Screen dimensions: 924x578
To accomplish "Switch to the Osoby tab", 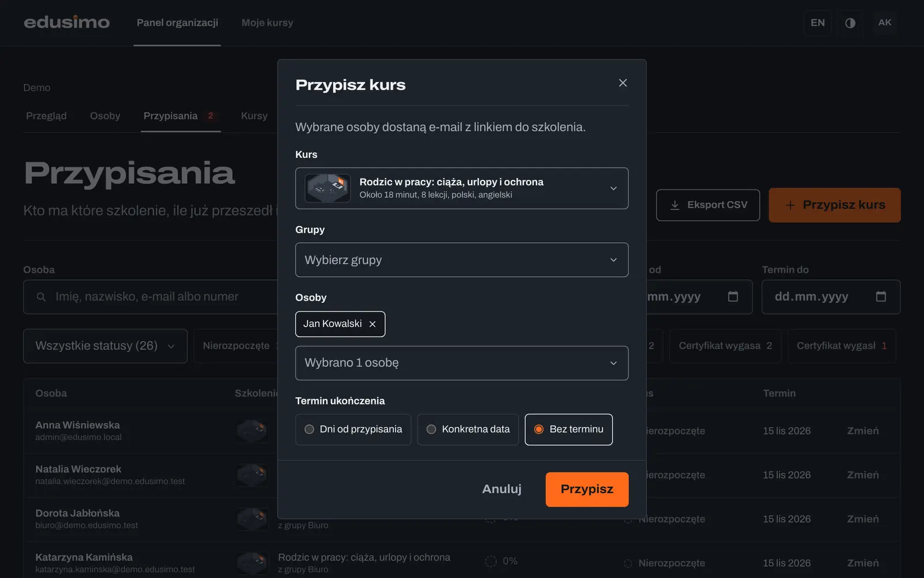I will [105, 116].
